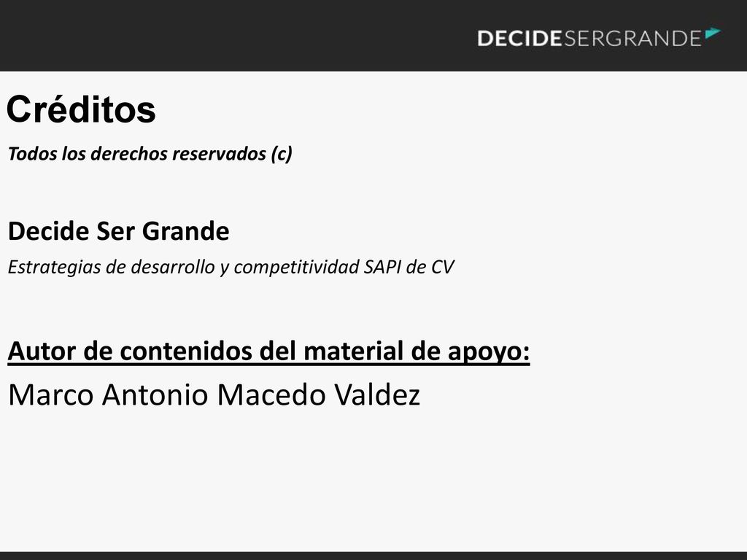Viewport: 747px width, 560px height.
Task: Click the 'Todos los derechos reservados' line
Action: 150,154
